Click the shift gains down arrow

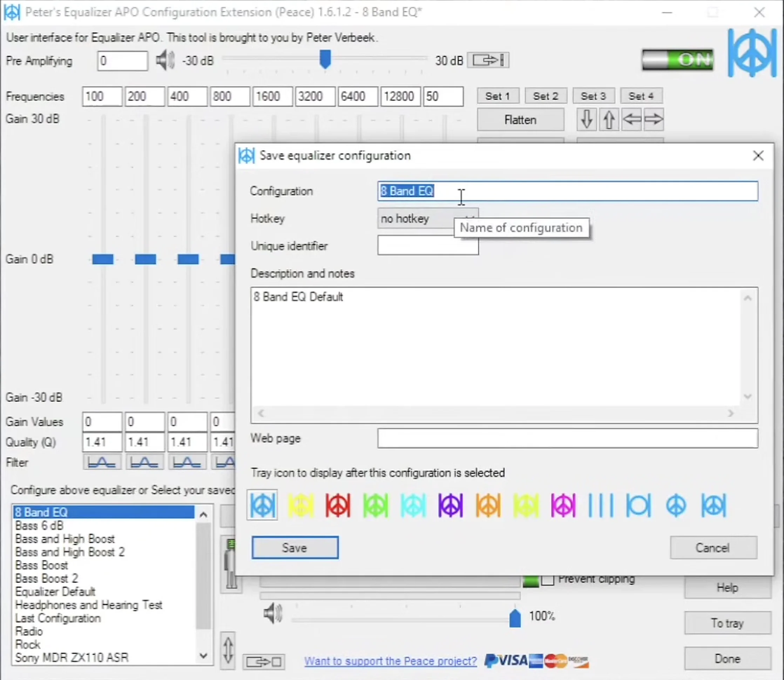click(x=587, y=120)
